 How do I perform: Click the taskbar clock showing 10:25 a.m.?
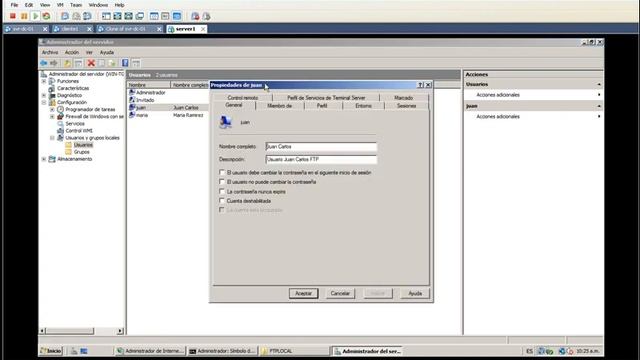[x=587, y=351]
